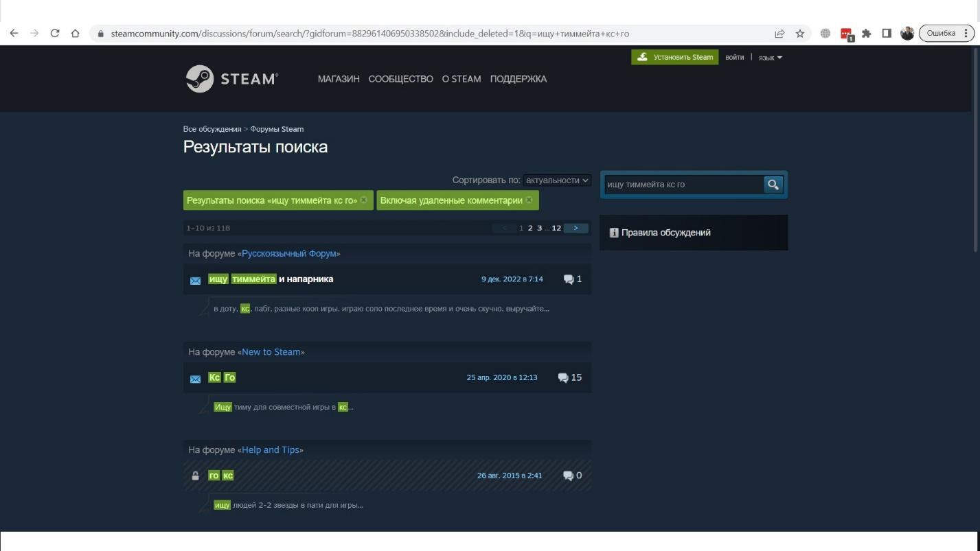Viewport: 980px width, 551px height.
Task: Open Правила обсуждений link
Action: tap(665, 233)
